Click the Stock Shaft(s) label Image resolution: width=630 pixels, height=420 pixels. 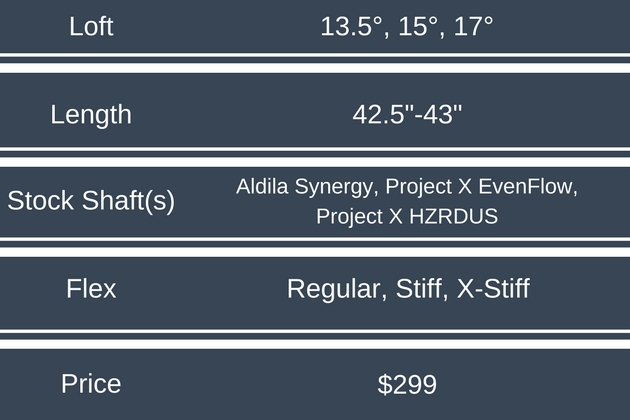91,200
